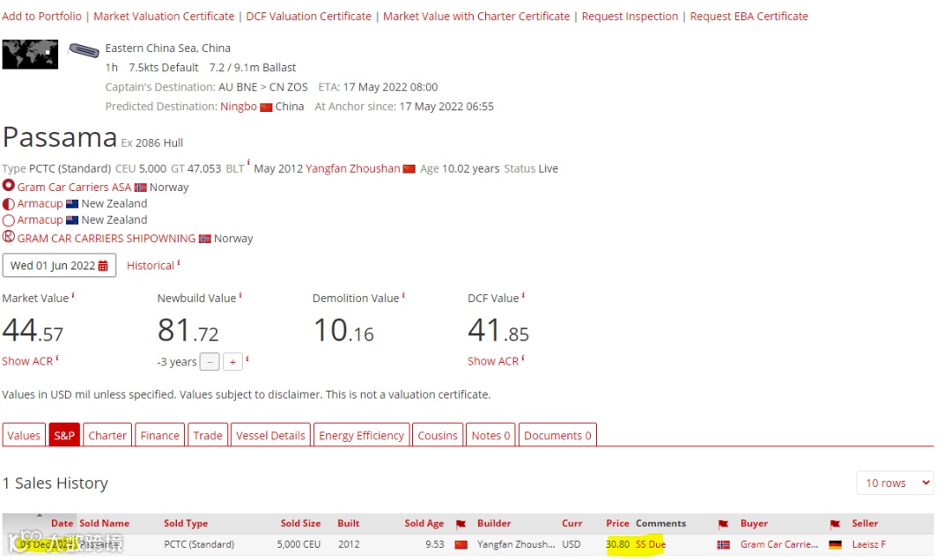Open the Charter tab
Viewport: 951px width, 560px height.
coord(107,436)
